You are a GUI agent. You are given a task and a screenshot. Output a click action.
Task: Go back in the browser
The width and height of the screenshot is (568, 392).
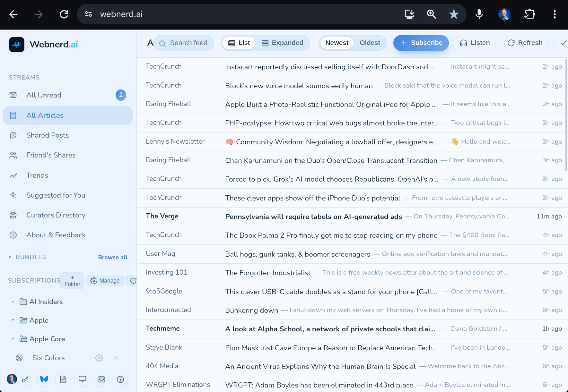13,14
